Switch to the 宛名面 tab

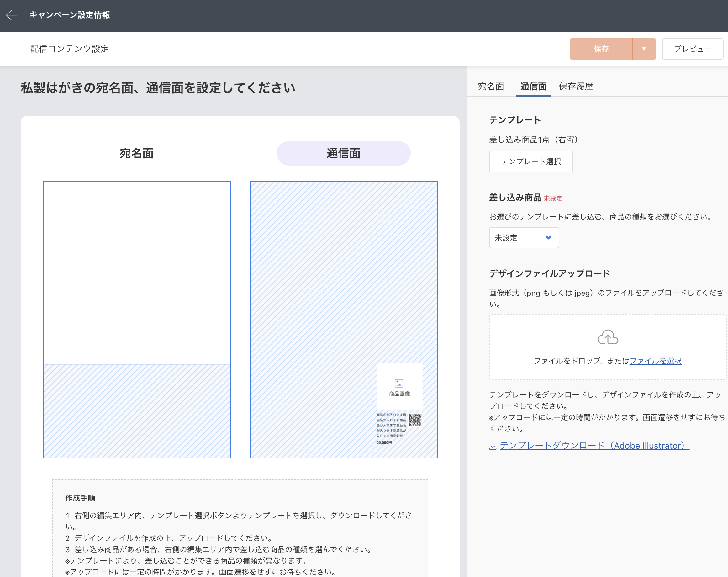(x=490, y=87)
